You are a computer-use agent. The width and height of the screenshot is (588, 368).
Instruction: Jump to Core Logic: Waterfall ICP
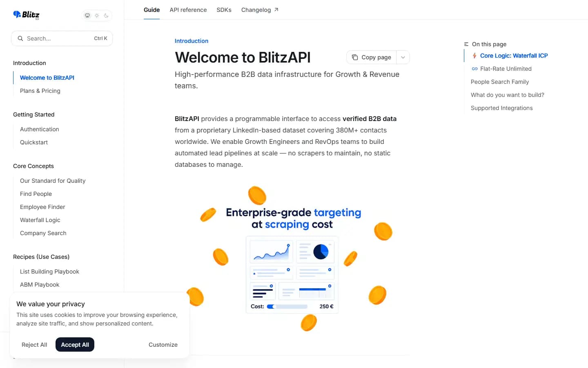coord(514,56)
